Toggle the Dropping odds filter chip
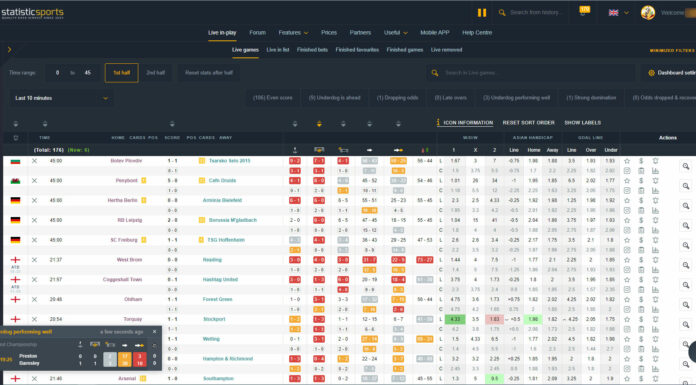This screenshot has width=696, height=385. [x=397, y=98]
